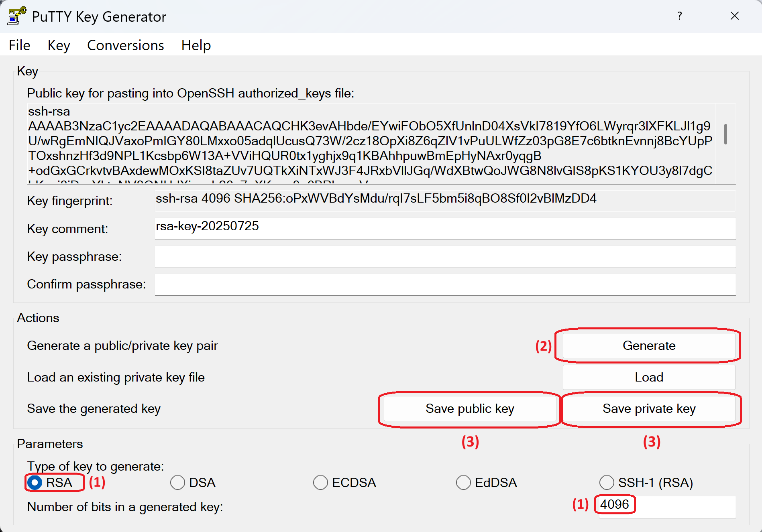Click the Save public key button
Viewport: 762px width, 532px height.
point(469,409)
